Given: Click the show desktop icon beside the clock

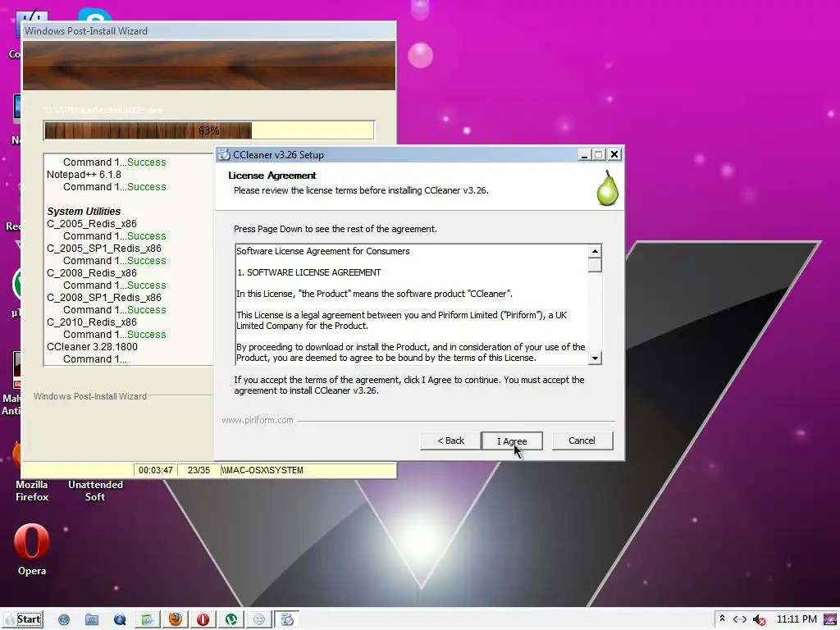Looking at the screenshot, I should click(x=830, y=620).
